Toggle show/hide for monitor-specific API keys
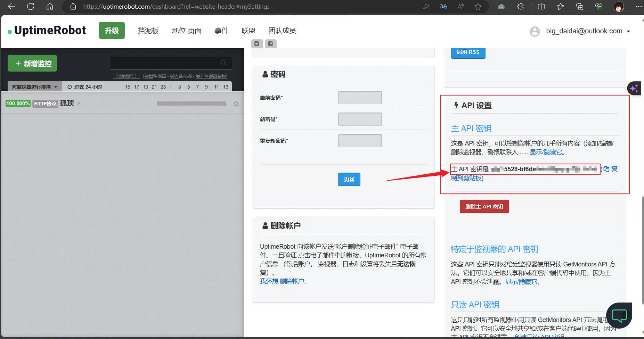This screenshot has width=644, height=339. [522, 282]
